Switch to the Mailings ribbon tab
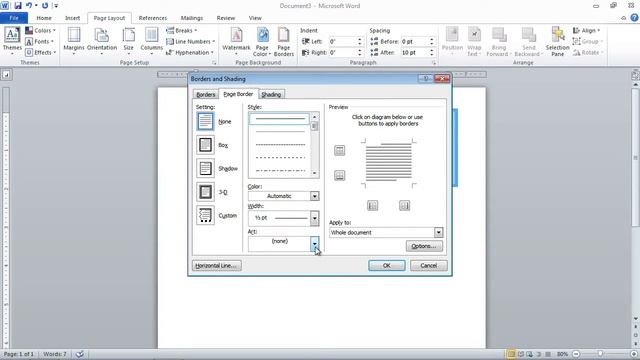The height and width of the screenshot is (360, 640). (192, 18)
